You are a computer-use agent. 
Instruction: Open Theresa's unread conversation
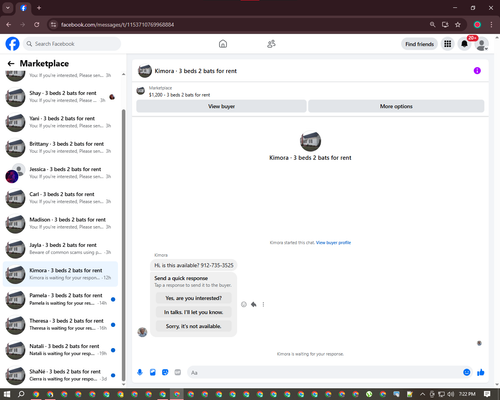[x=60, y=324]
